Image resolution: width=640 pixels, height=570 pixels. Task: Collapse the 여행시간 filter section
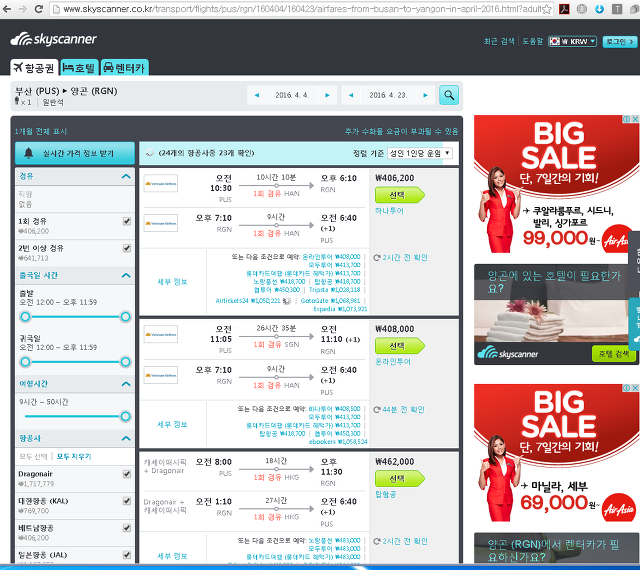coord(126,384)
